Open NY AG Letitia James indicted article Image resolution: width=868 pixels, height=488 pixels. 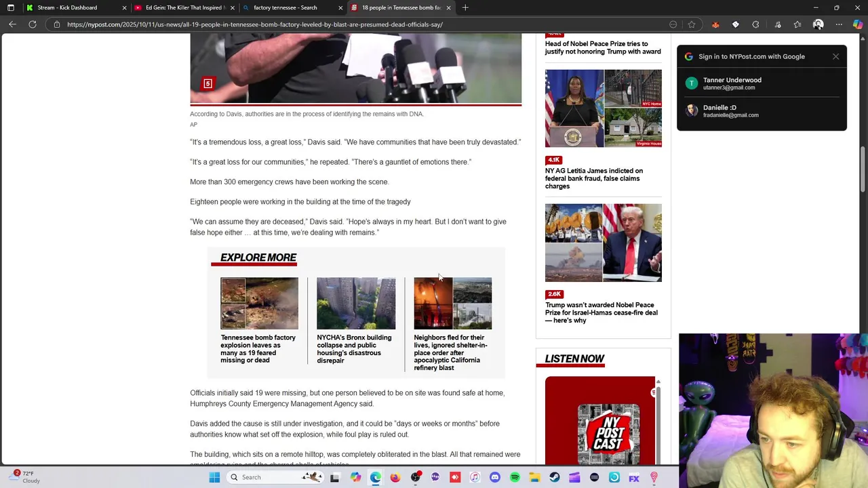(x=594, y=178)
